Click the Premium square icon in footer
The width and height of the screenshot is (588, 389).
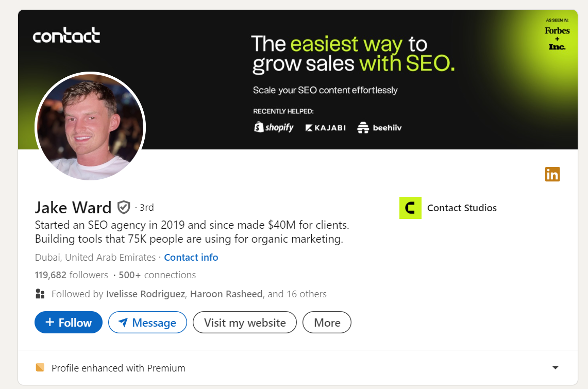pyautogui.click(x=40, y=368)
